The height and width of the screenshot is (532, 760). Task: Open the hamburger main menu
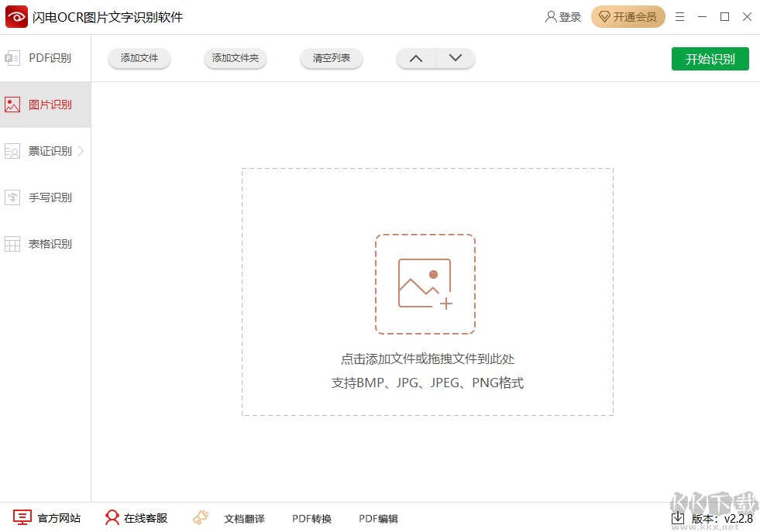679,17
